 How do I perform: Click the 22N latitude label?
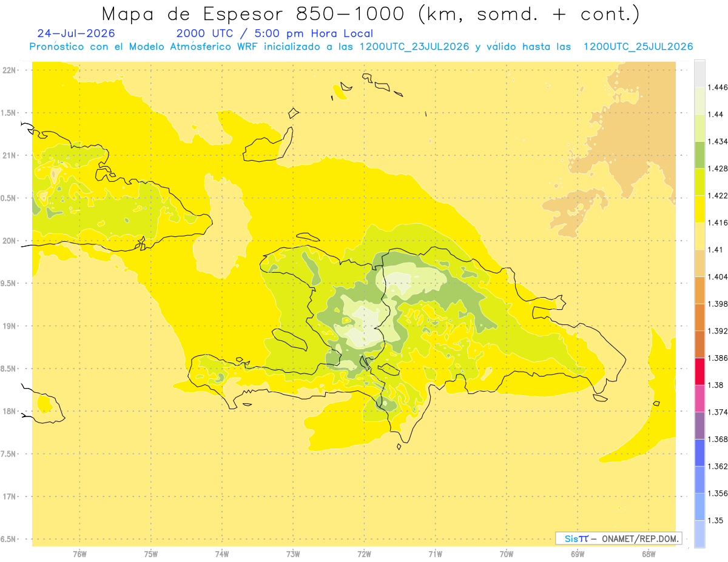coord(9,70)
